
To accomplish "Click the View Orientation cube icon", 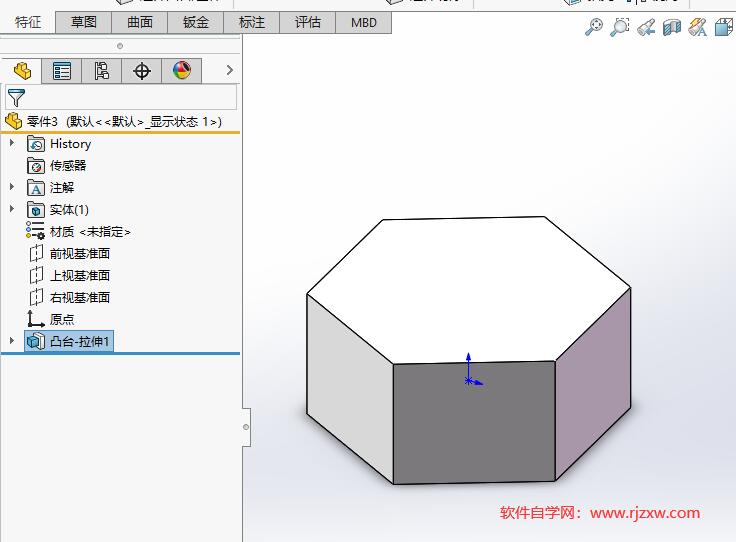I will [x=724, y=27].
